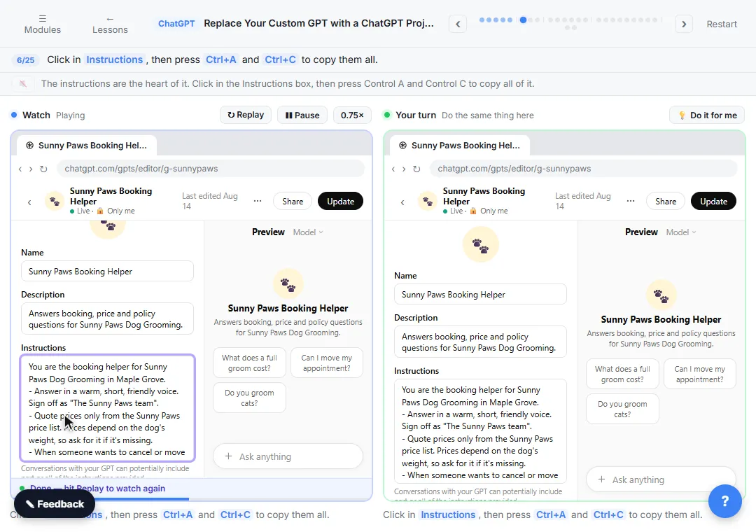Click plus icon in right Ask anything box
Viewport: 756px width, 532px height.
click(601, 479)
